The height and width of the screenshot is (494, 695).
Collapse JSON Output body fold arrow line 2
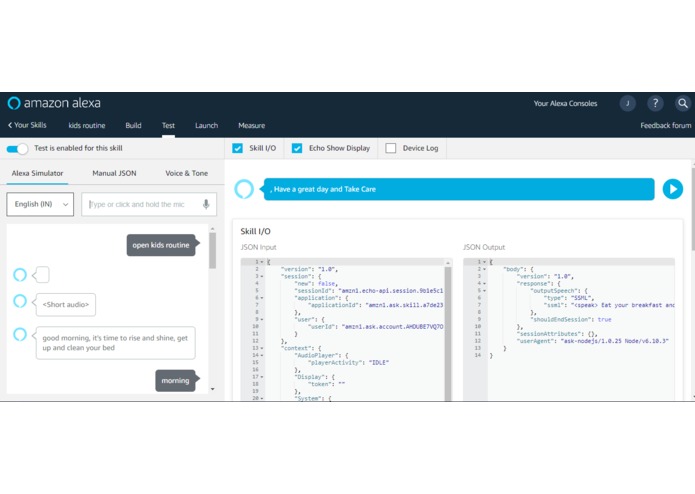pyautogui.click(x=484, y=269)
